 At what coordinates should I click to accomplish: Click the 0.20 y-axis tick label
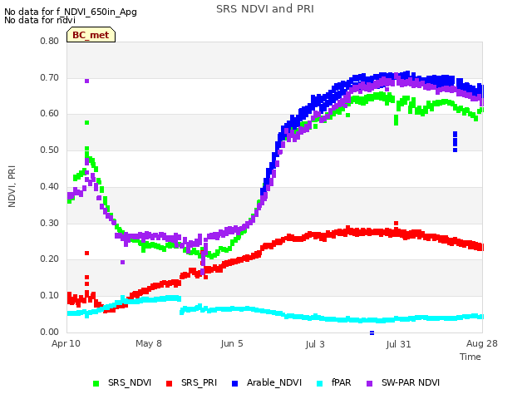[x=50, y=259]
